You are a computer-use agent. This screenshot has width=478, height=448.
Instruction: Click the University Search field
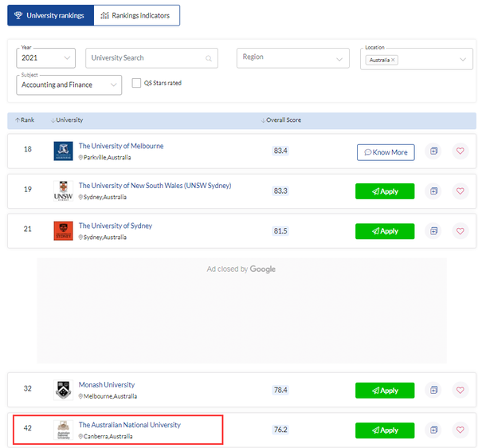[151, 58]
